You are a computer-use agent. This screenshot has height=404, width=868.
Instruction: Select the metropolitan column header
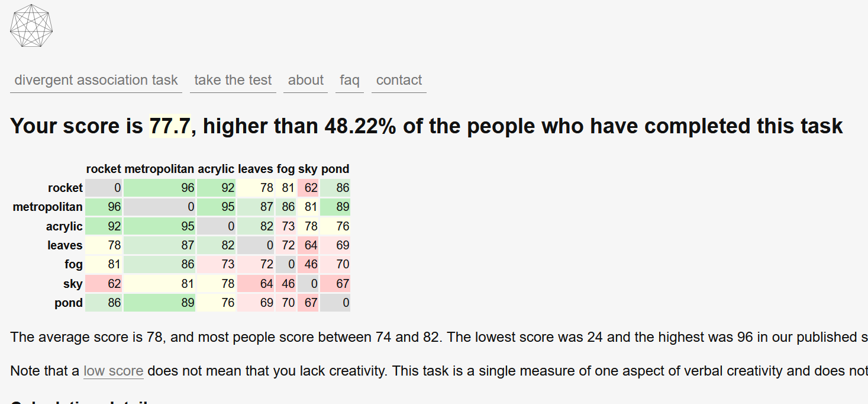159,169
